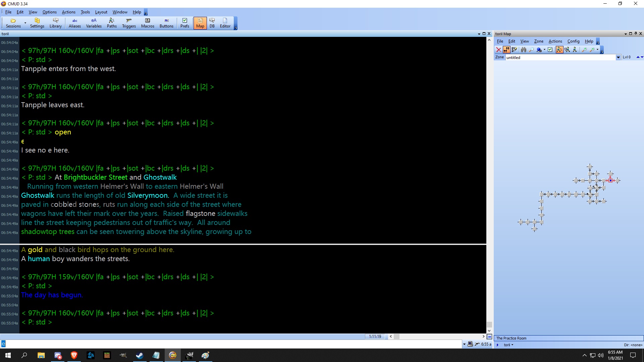Open File Explorer from the taskbar
The image size is (644, 362).
[41, 355]
